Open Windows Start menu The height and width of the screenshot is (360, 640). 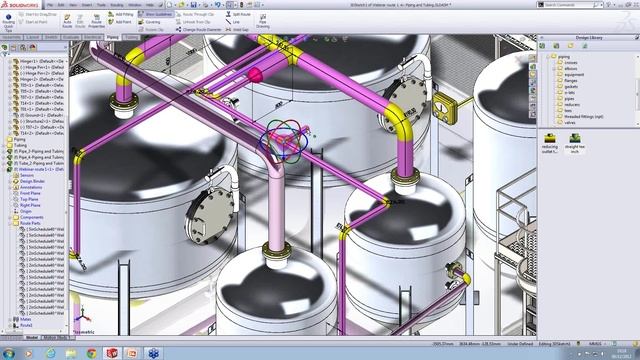[x=9, y=353]
